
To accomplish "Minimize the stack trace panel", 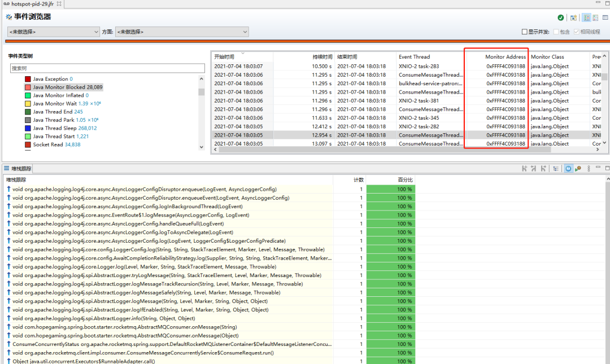I will point(598,167).
